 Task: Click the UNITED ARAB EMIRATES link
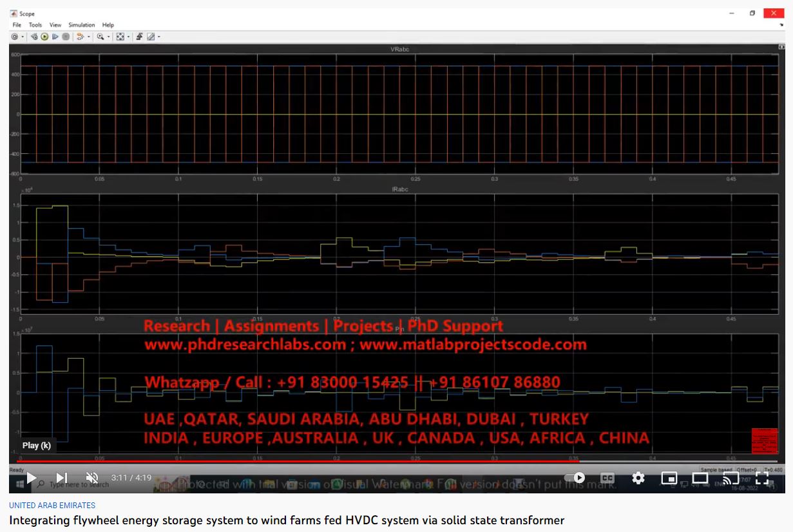(52, 506)
